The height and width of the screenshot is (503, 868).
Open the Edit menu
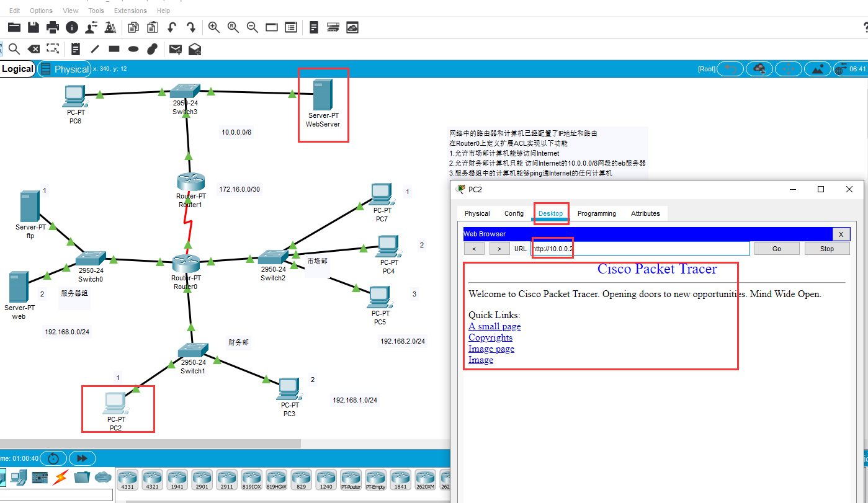[14, 11]
